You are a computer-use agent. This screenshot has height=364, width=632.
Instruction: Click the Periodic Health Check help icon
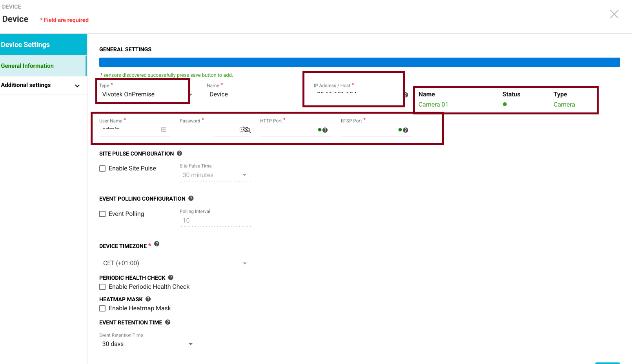tap(171, 277)
